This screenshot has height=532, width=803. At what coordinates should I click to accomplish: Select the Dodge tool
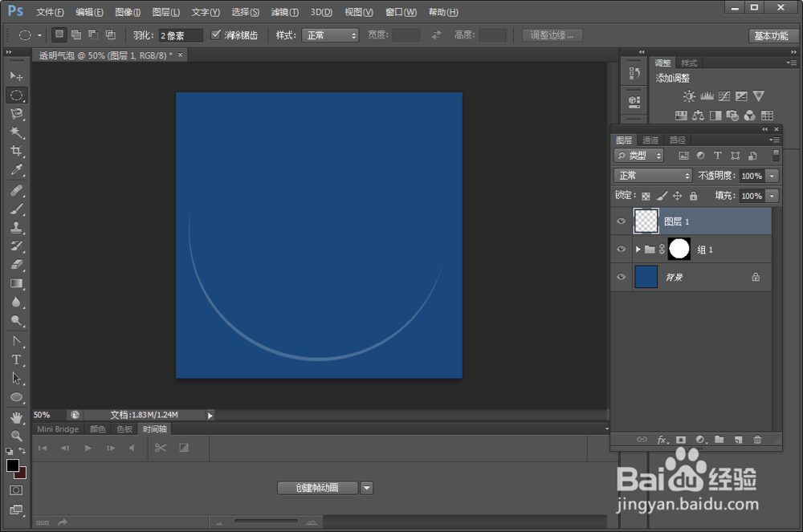tap(16, 321)
